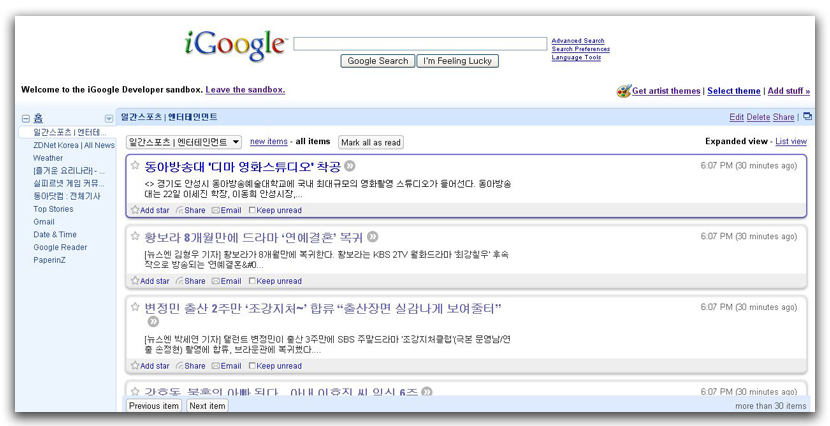
Task: Click the Google Search button
Action: coord(377,61)
